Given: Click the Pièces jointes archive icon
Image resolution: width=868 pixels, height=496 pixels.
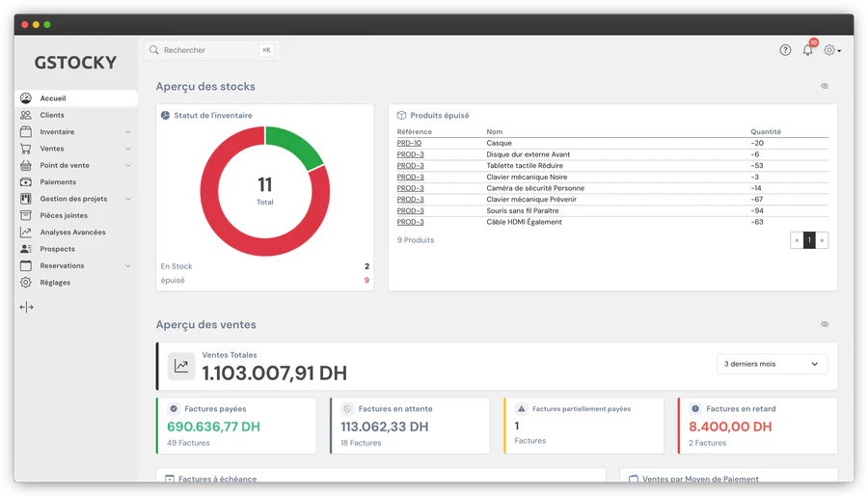Looking at the screenshot, I should coord(26,215).
